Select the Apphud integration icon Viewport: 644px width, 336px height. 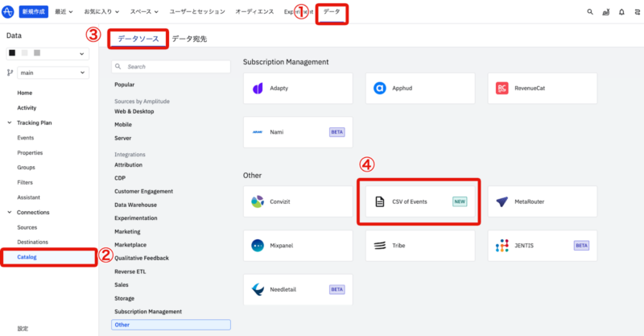(x=381, y=88)
